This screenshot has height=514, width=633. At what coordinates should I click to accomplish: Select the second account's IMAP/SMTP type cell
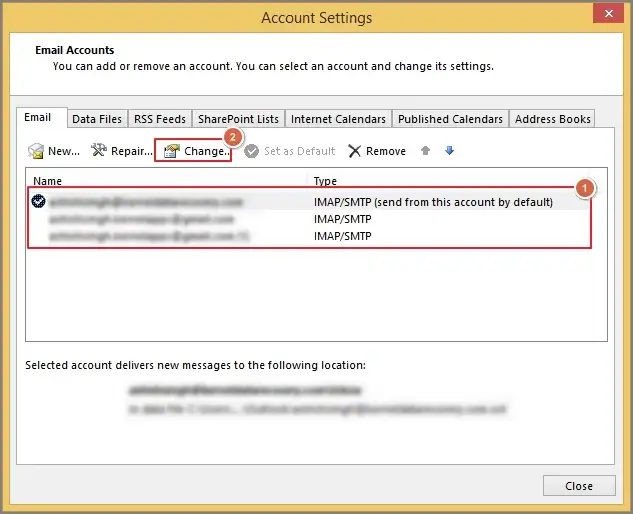(342, 219)
